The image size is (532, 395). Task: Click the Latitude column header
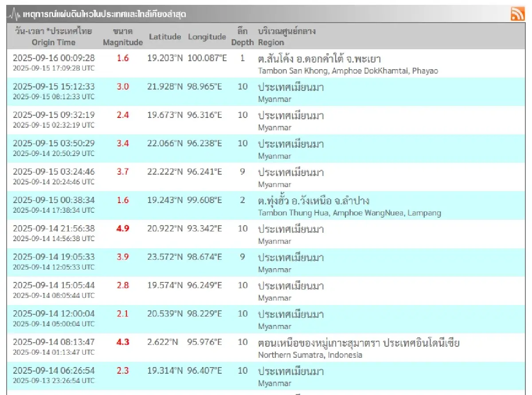coord(165,37)
